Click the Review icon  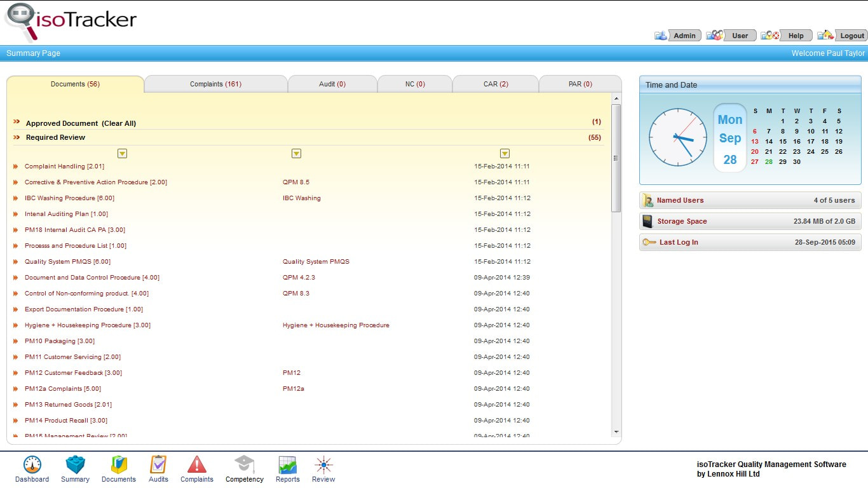(323, 464)
